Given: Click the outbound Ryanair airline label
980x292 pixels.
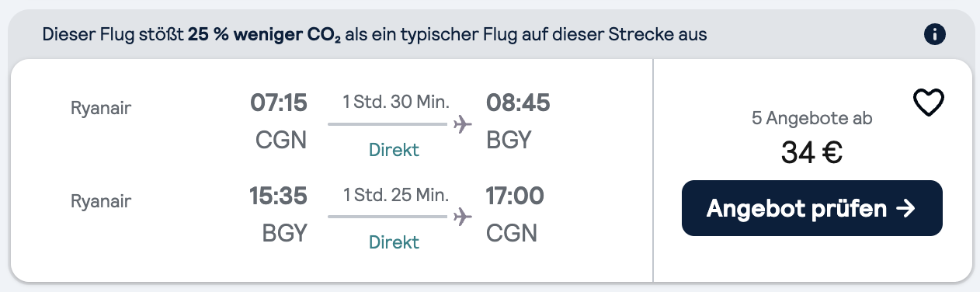Looking at the screenshot, I should (101, 108).
